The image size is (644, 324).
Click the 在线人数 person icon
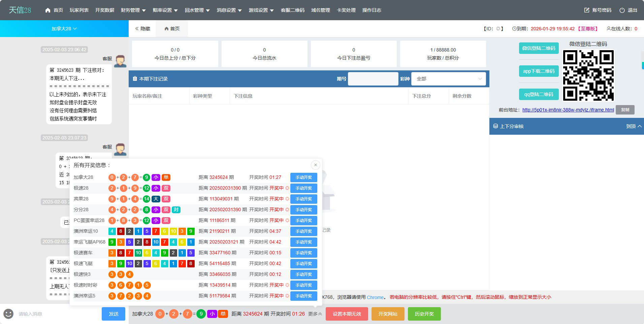point(609,29)
